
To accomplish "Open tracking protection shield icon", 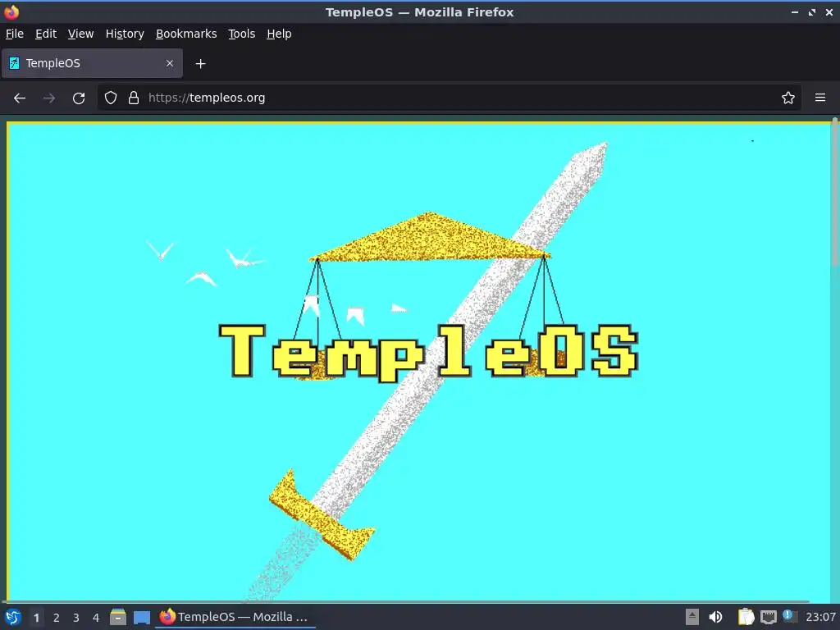I will 111,98.
